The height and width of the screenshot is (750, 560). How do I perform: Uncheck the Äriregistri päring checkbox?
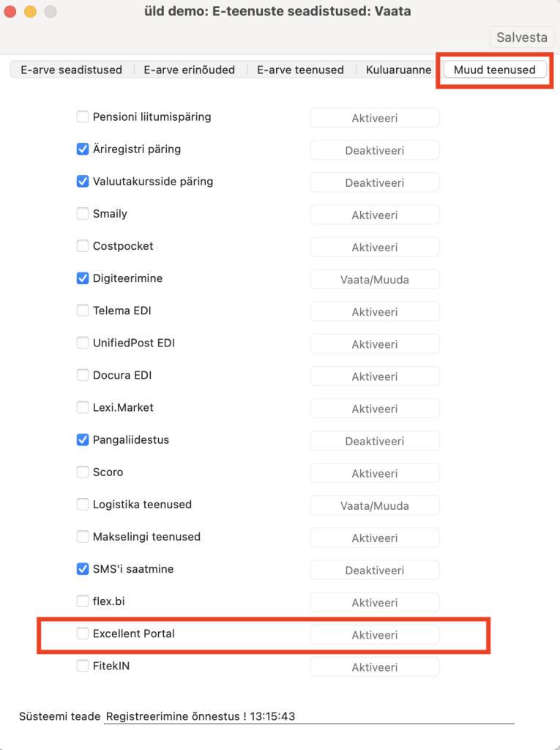(x=83, y=149)
